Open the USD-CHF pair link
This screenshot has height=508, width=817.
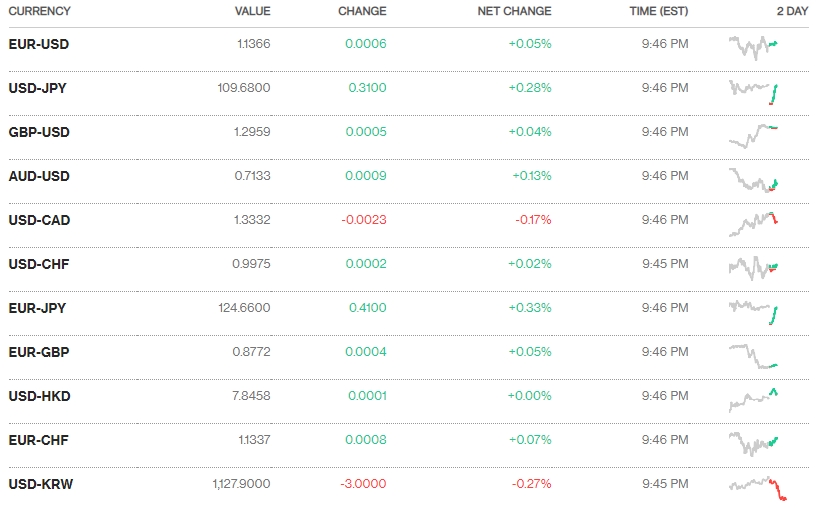[38, 264]
